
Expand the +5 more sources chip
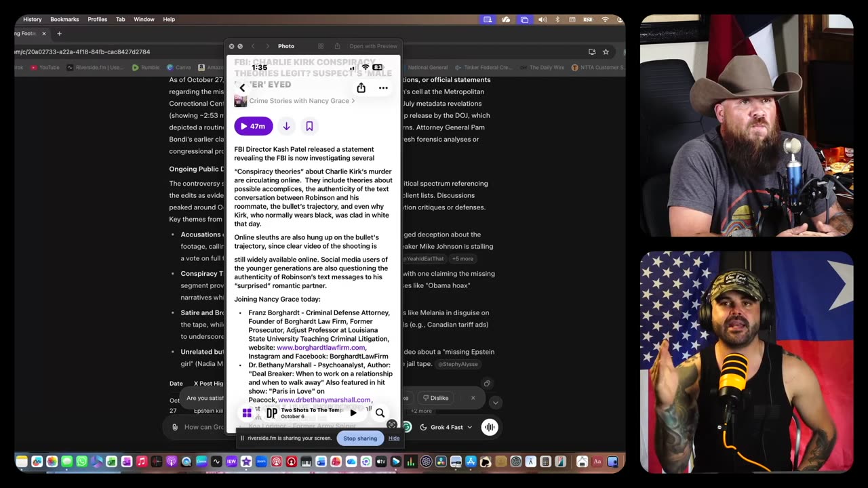(x=463, y=259)
